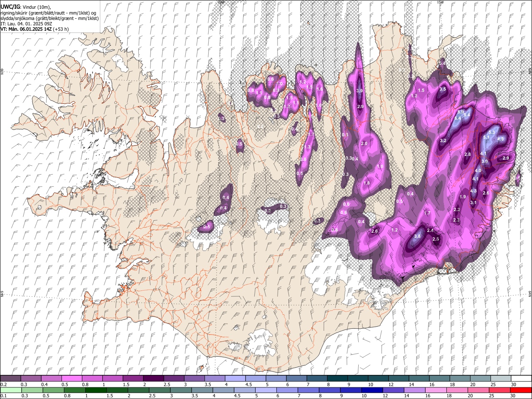Viewport: 532px width, 399px height.
Task: Click the 15W longitude label
Action: tap(440, 2)
